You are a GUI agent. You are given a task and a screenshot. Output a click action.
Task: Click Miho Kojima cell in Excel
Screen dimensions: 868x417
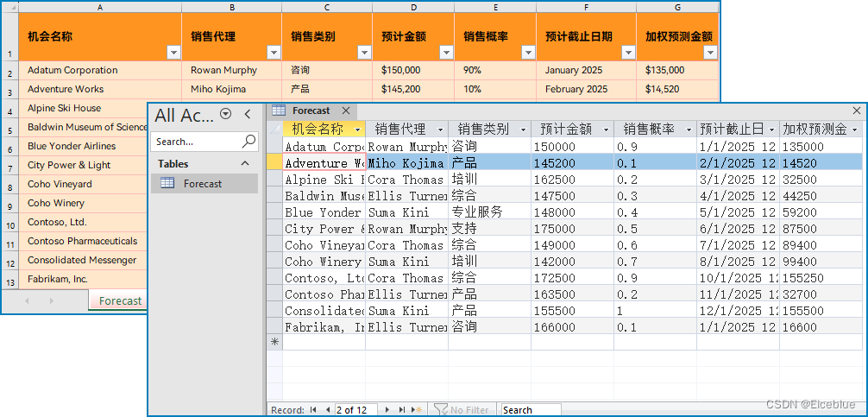click(x=232, y=89)
